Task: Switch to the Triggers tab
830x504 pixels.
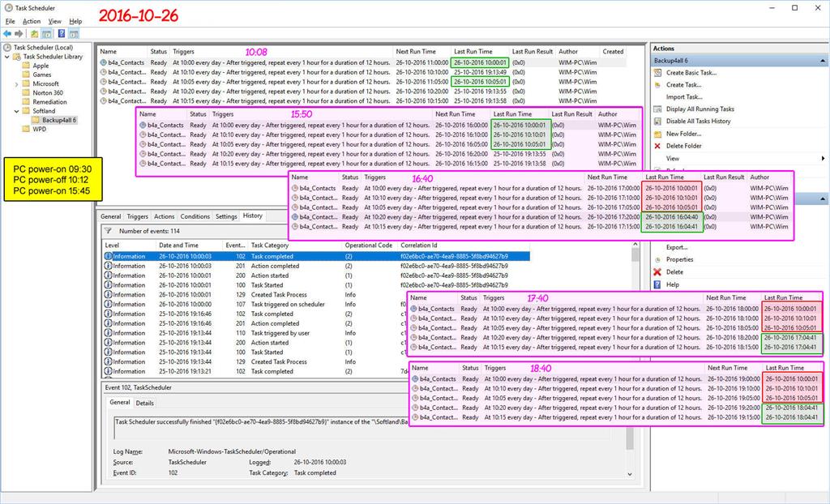Action: tap(136, 216)
